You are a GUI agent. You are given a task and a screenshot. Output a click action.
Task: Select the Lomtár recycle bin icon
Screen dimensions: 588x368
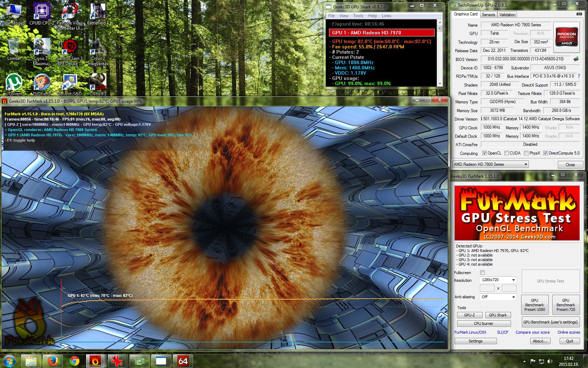(14, 49)
